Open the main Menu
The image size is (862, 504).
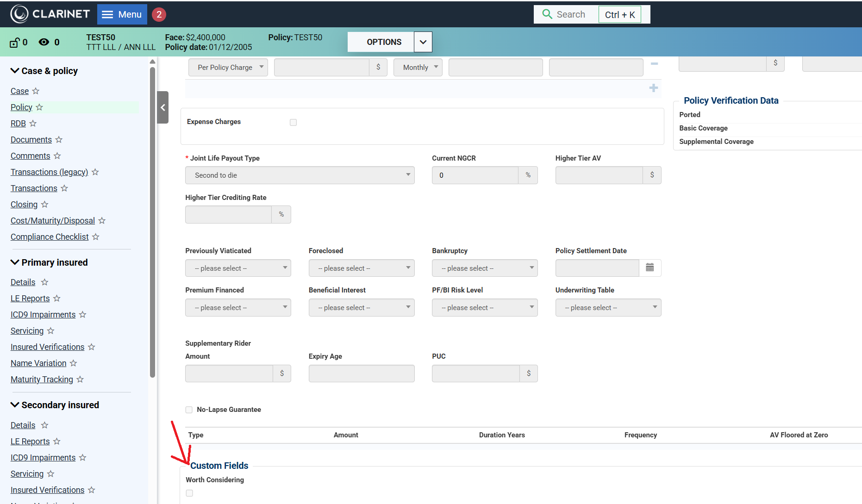click(x=122, y=14)
